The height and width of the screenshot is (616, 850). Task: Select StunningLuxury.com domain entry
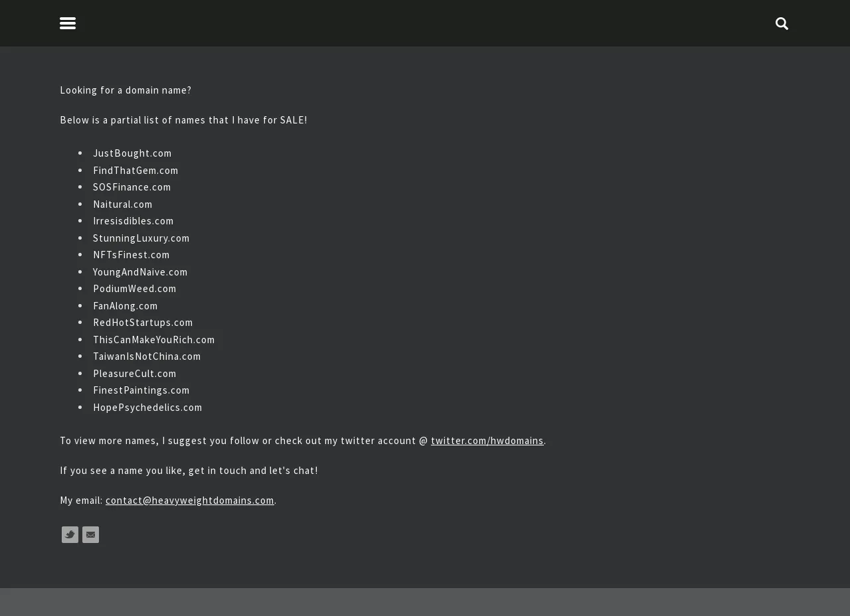point(141,238)
